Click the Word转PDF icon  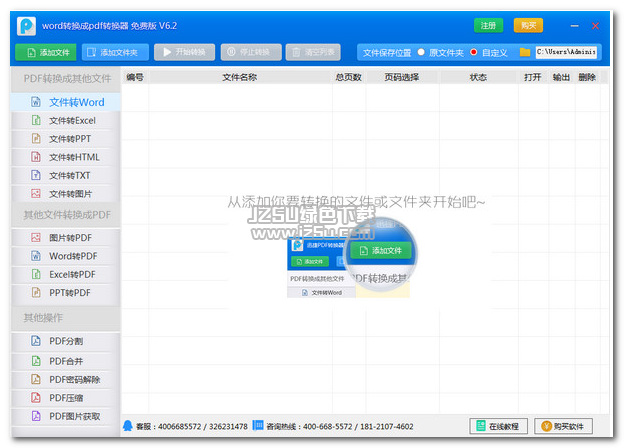click(x=36, y=256)
